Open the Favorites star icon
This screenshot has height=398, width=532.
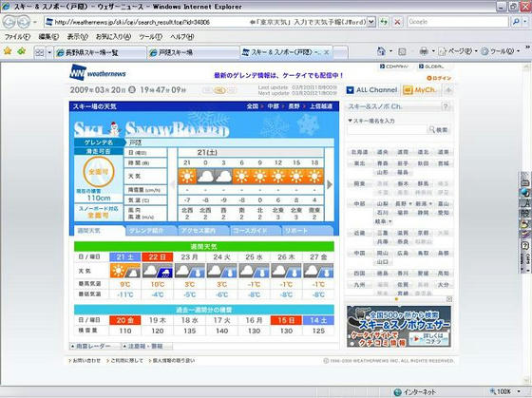(x=8, y=51)
